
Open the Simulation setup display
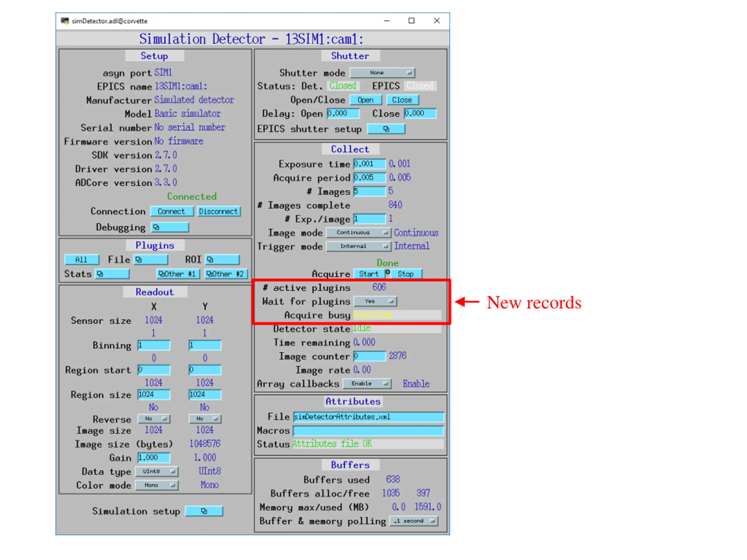pos(204,511)
